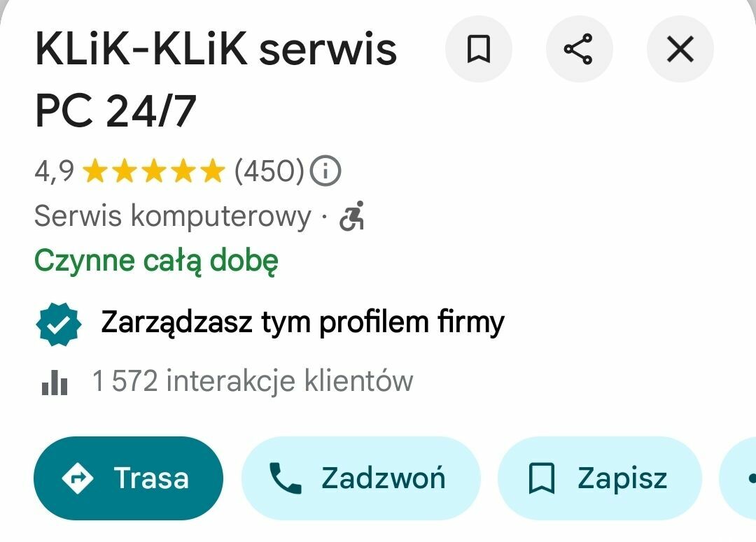This screenshot has width=756, height=542.
Task: Select 'Zarządzasz tym profilem firmy' text
Action: (x=303, y=323)
